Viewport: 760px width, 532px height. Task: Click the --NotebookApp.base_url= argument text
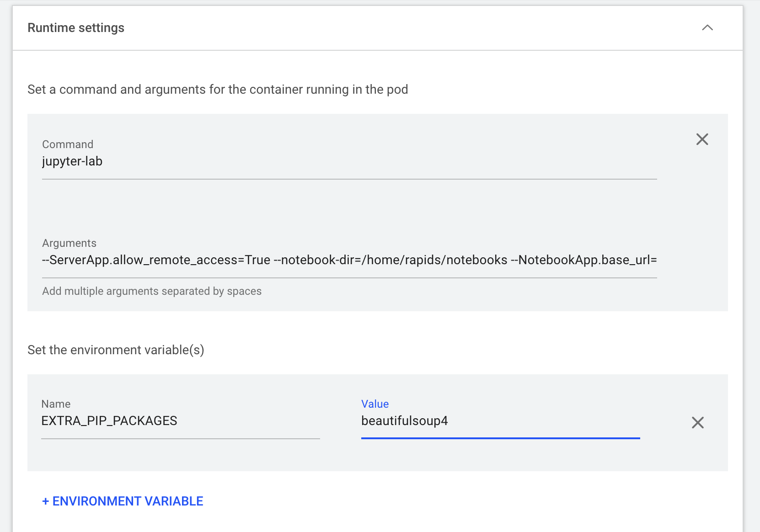click(583, 261)
